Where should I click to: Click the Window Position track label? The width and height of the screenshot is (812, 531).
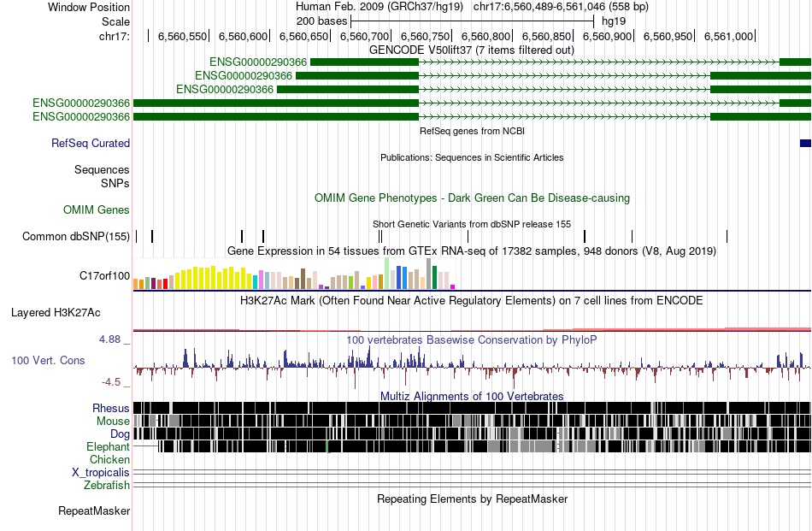pos(89,7)
